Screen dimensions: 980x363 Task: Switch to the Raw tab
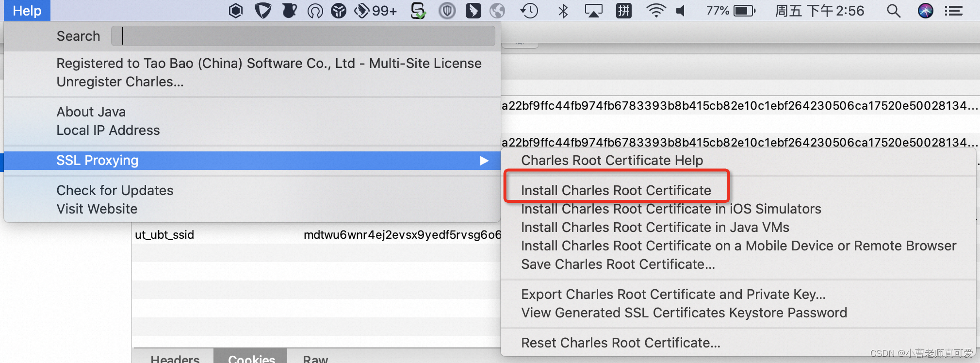[315, 358]
